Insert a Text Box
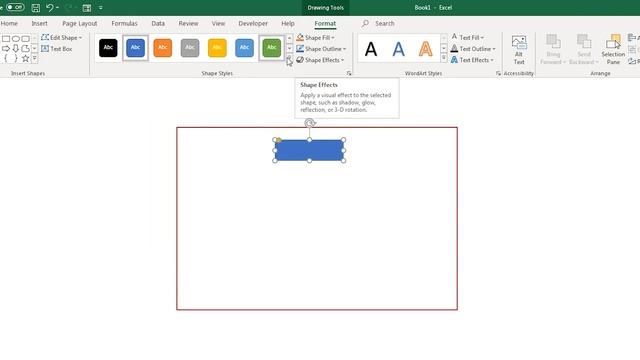 [x=57, y=49]
